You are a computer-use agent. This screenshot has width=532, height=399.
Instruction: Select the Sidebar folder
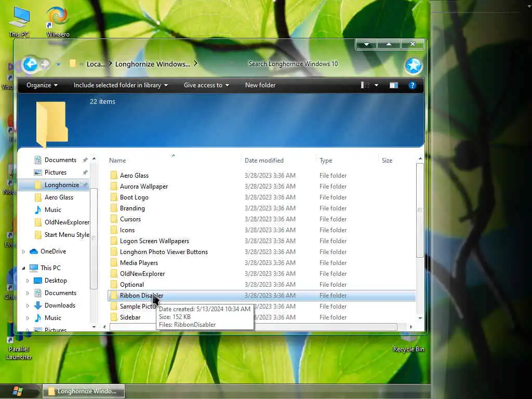[130, 317]
